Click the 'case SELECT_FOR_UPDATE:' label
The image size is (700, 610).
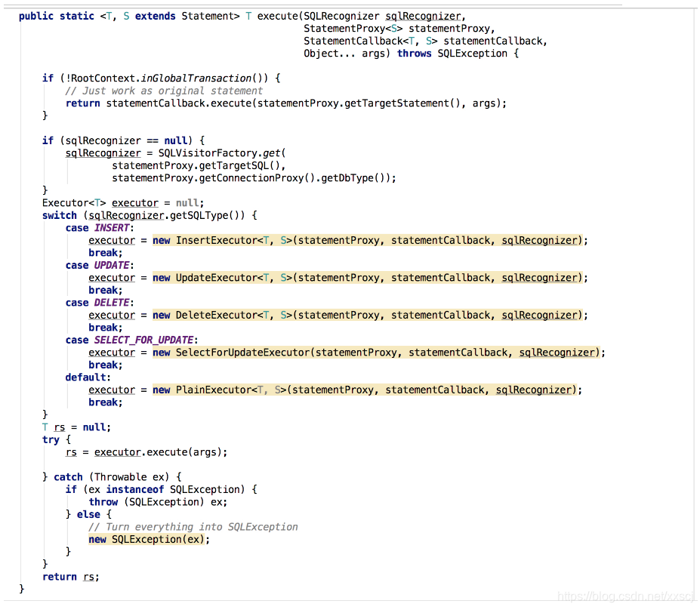point(132,340)
